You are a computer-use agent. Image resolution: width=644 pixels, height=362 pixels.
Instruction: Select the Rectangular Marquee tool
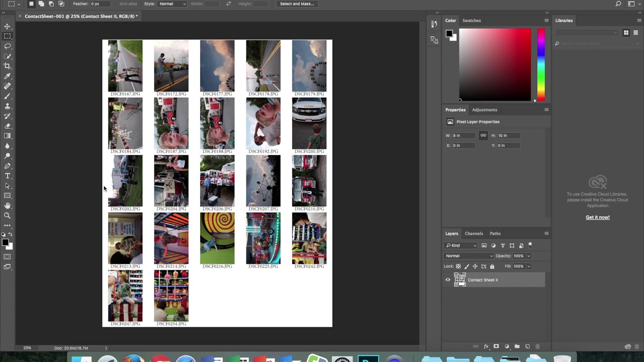(7, 36)
